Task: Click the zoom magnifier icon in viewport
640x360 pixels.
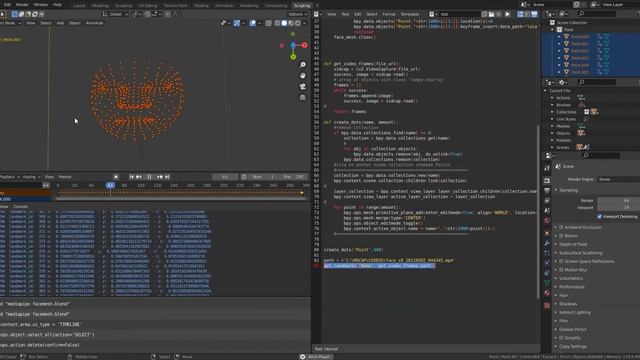Action: (x=302, y=65)
